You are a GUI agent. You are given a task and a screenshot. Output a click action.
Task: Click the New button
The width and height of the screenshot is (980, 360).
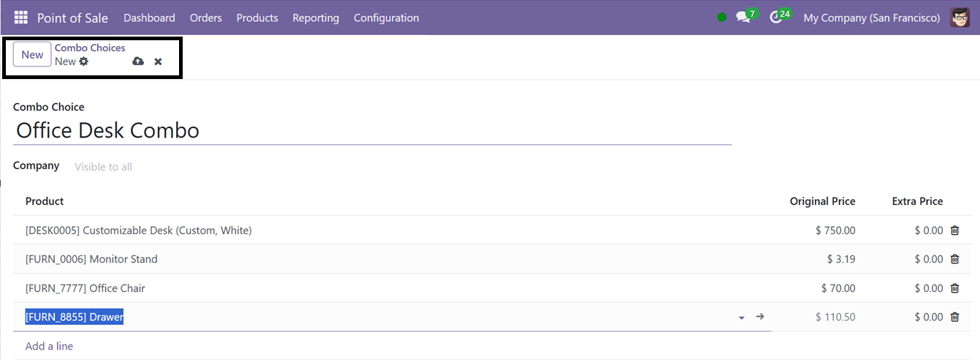(32, 55)
